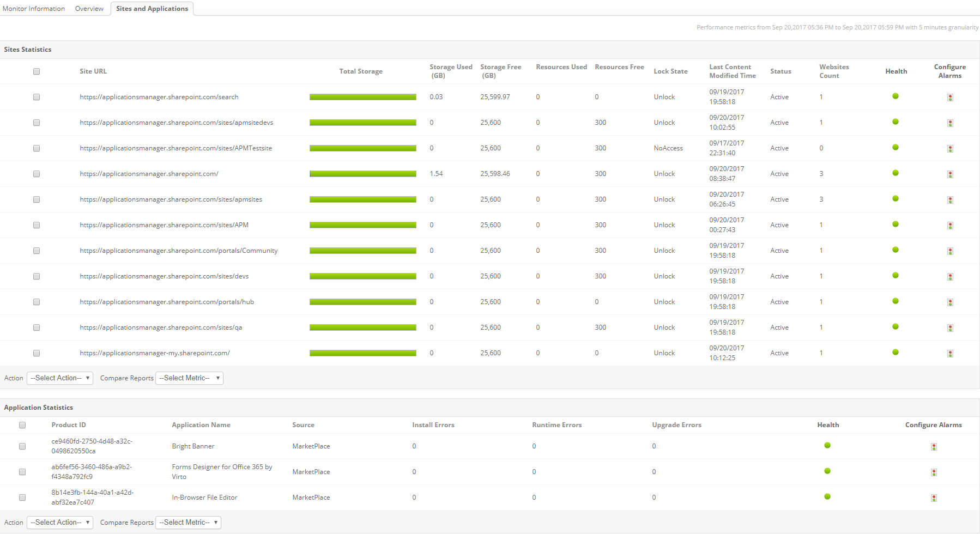This screenshot has width=980, height=534.
Task: Open the Select Action dropdown under Sites Statistics
Action: click(x=60, y=378)
